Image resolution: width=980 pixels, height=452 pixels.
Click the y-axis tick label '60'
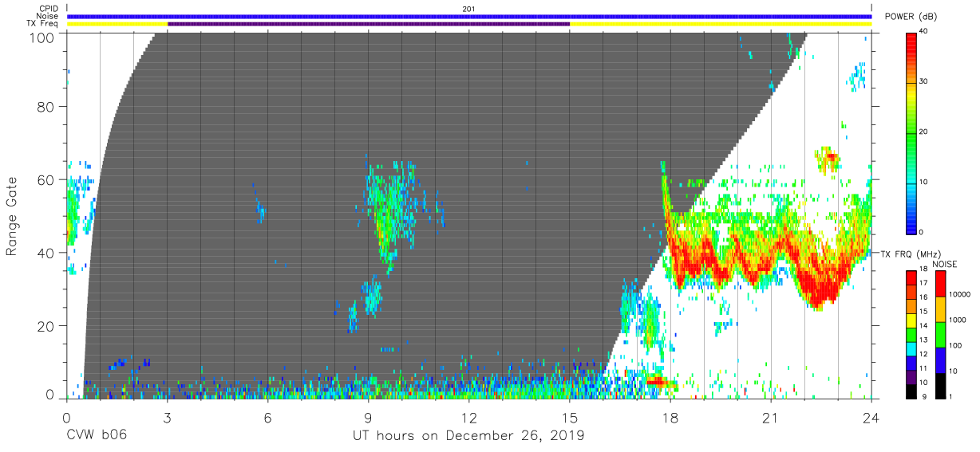pyautogui.click(x=45, y=180)
